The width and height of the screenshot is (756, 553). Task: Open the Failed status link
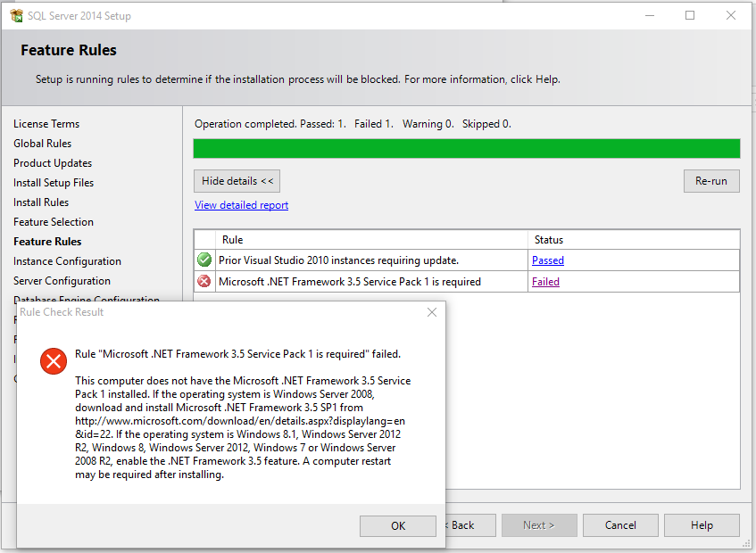(x=545, y=281)
